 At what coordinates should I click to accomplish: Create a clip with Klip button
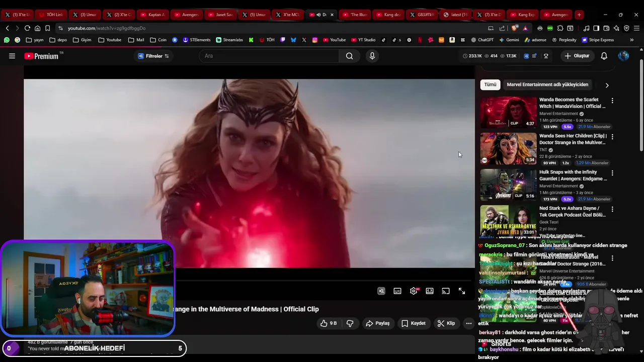point(446,323)
